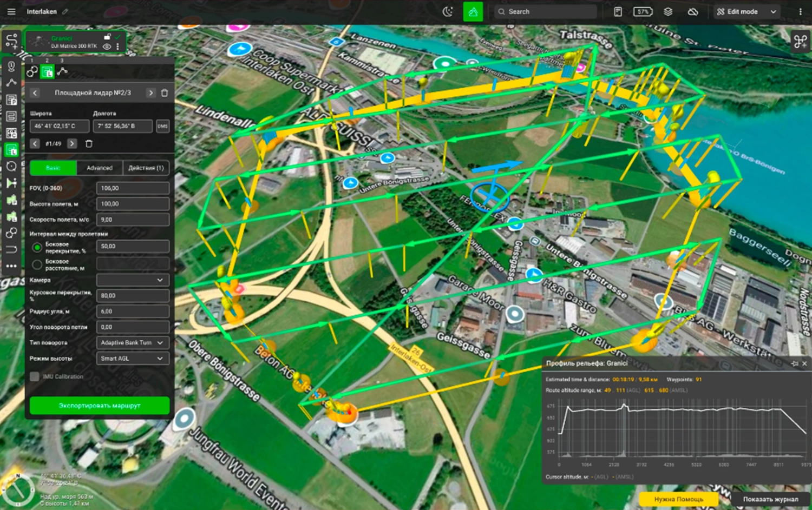Go to previous route segment arrow
Image resolution: width=812 pixels, height=510 pixels.
pyautogui.click(x=35, y=93)
